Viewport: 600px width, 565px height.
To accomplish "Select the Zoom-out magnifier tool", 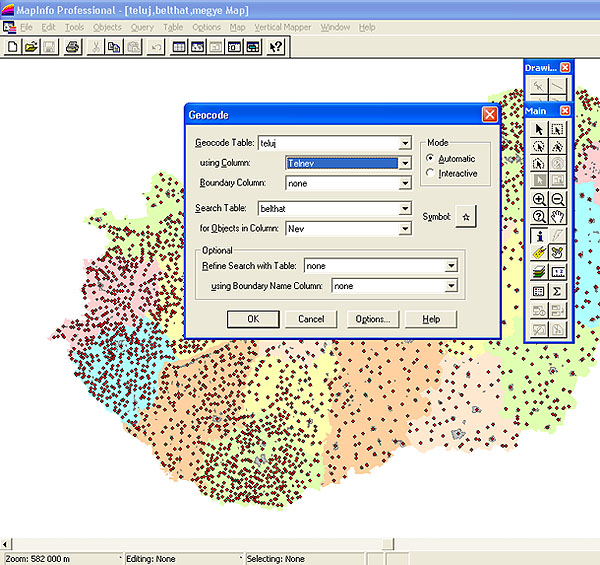I will point(558,199).
